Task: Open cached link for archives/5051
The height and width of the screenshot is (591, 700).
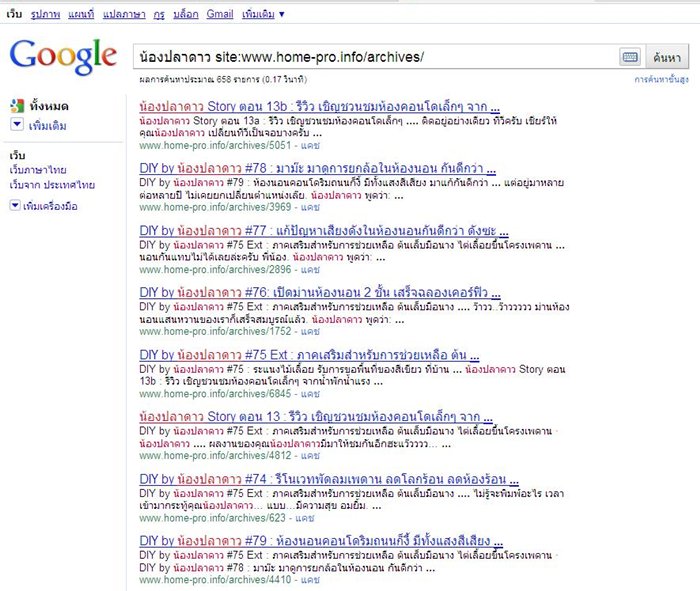Action: pyautogui.click(x=310, y=146)
